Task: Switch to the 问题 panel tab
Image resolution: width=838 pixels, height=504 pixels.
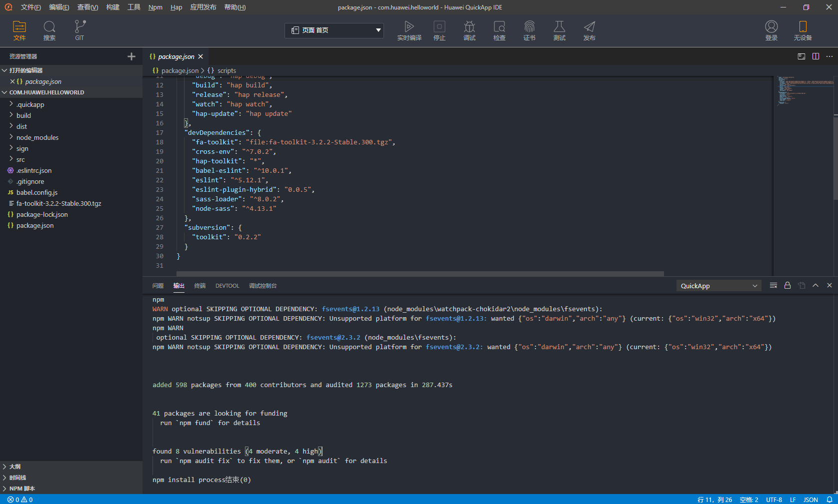Action: (158, 286)
